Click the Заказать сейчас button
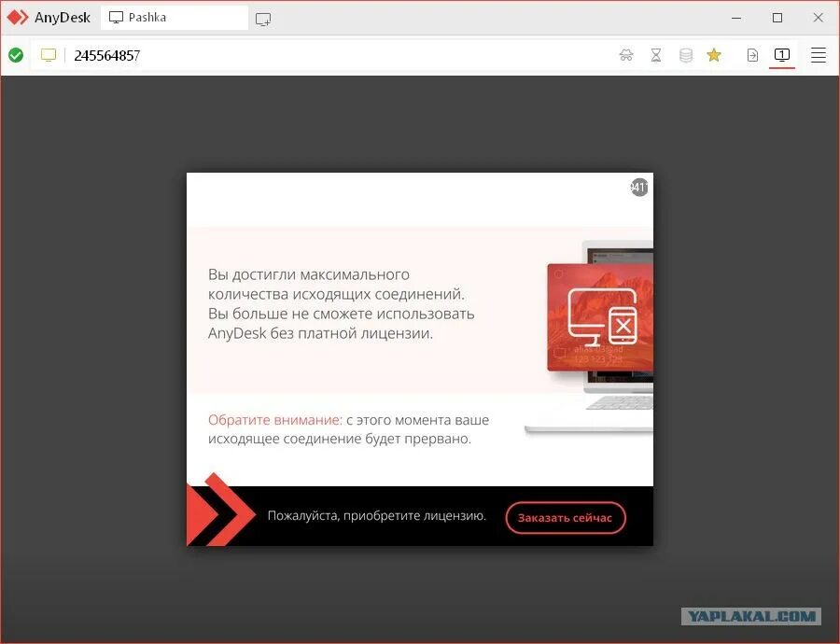The image size is (840, 644). (x=566, y=518)
